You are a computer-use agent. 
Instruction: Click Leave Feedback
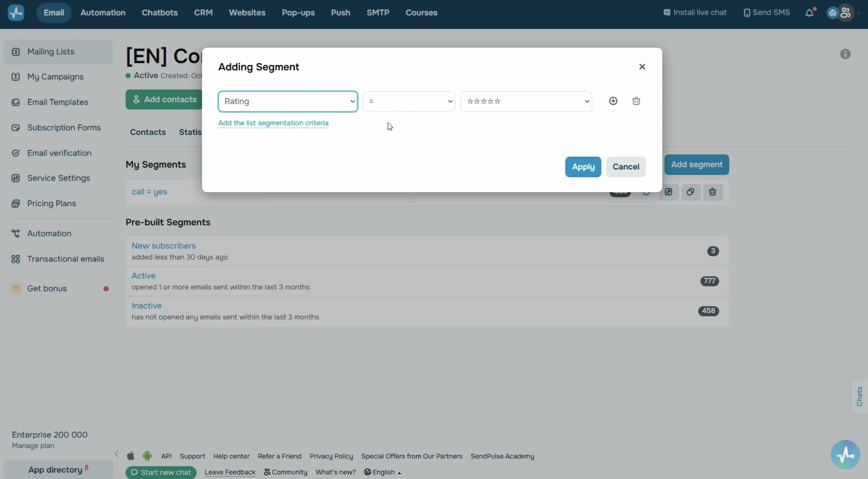coord(230,472)
